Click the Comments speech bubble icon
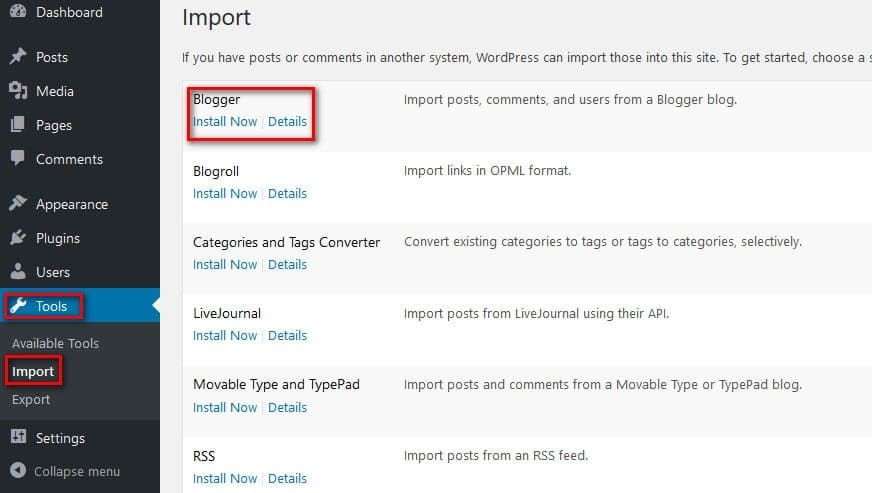 pyautogui.click(x=18, y=159)
